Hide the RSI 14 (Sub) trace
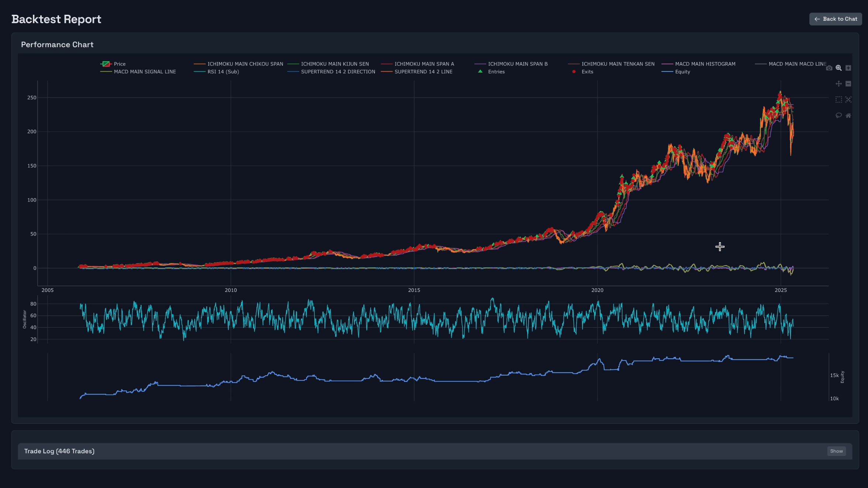 pyautogui.click(x=223, y=72)
